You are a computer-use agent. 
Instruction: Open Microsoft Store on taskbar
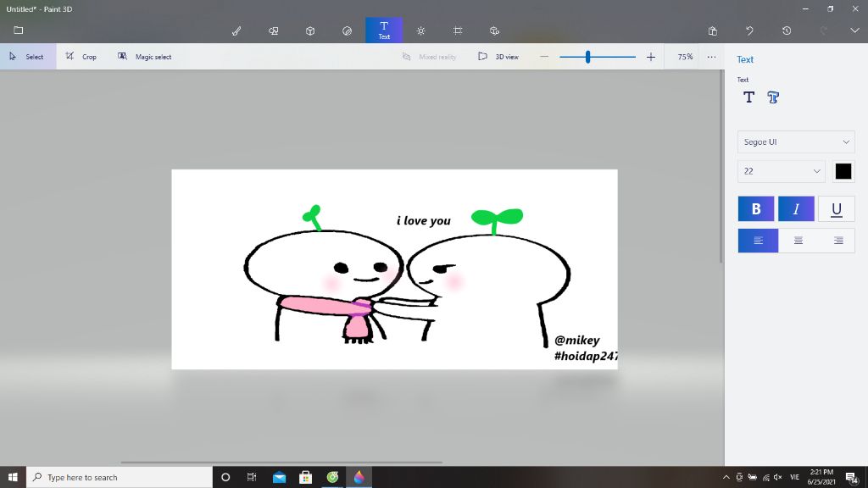click(x=305, y=477)
